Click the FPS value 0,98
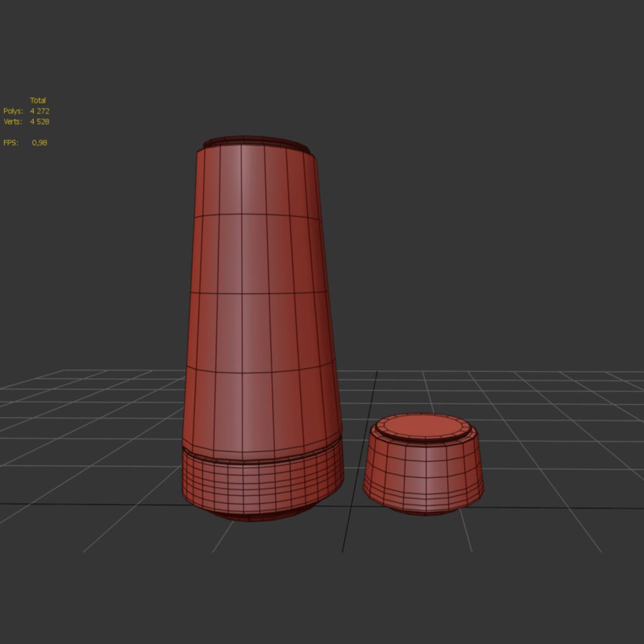The width and height of the screenshot is (644, 644). point(39,142)
